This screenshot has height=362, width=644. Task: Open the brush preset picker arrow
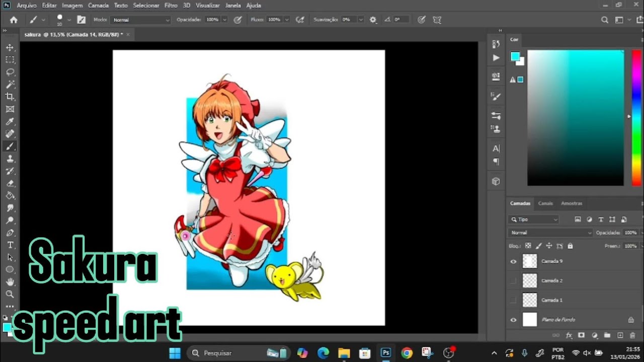tap(69, 20)
